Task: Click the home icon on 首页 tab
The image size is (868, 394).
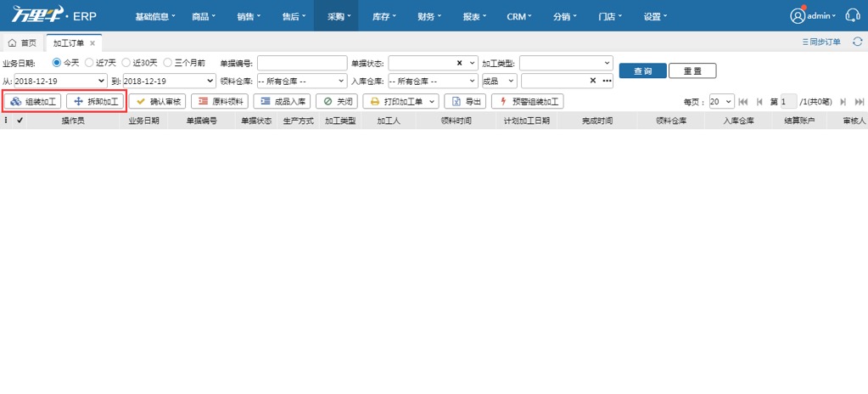Action: coord(12,42)
